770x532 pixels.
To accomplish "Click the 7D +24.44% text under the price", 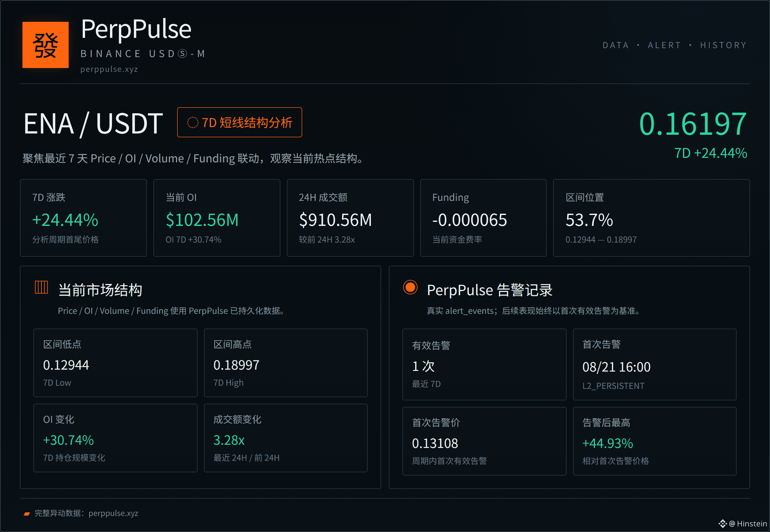I will pos(711,153).
